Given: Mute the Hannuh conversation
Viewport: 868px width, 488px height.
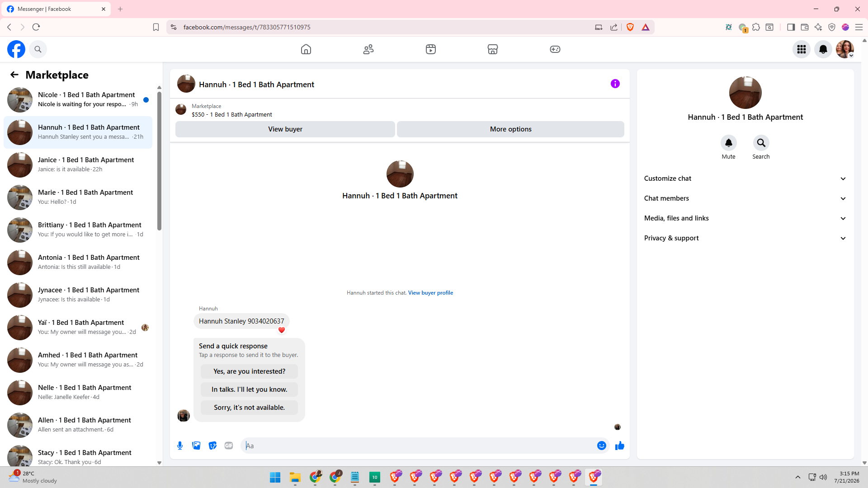Looking at the screenshot, I should point(728,143).
